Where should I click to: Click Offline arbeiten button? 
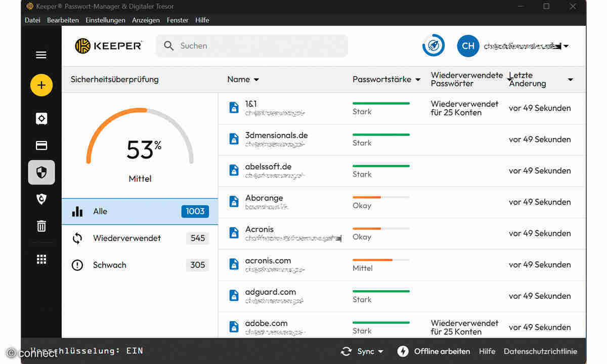(x=434, y=351)
